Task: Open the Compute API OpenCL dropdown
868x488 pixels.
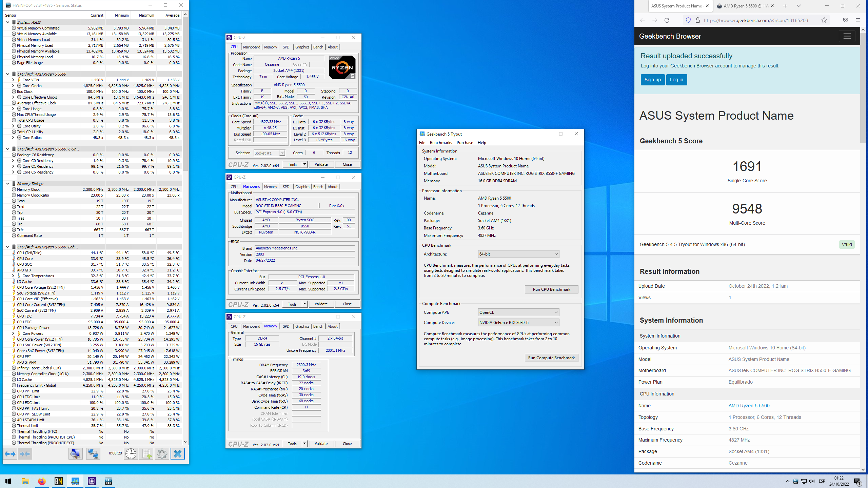Action: click(518, 312)
